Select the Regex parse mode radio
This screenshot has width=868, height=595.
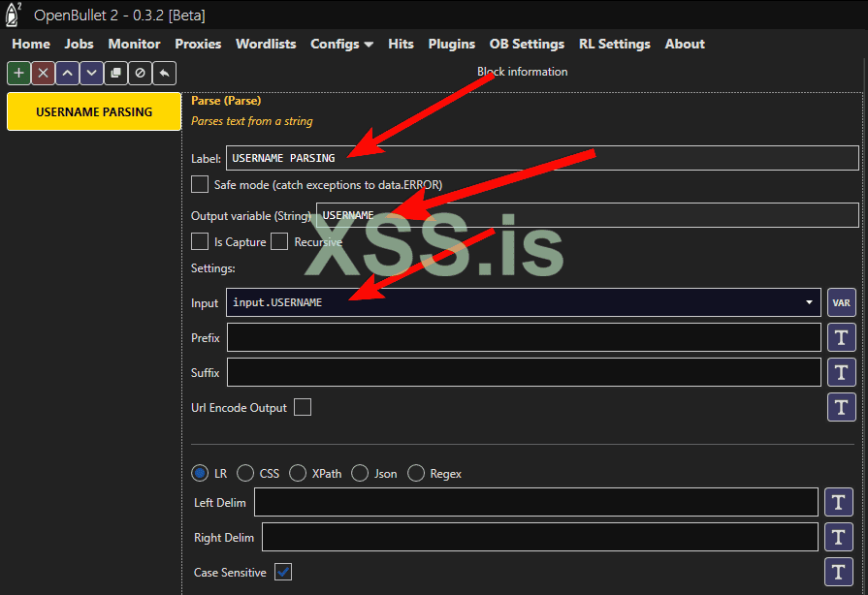[416, 473]
